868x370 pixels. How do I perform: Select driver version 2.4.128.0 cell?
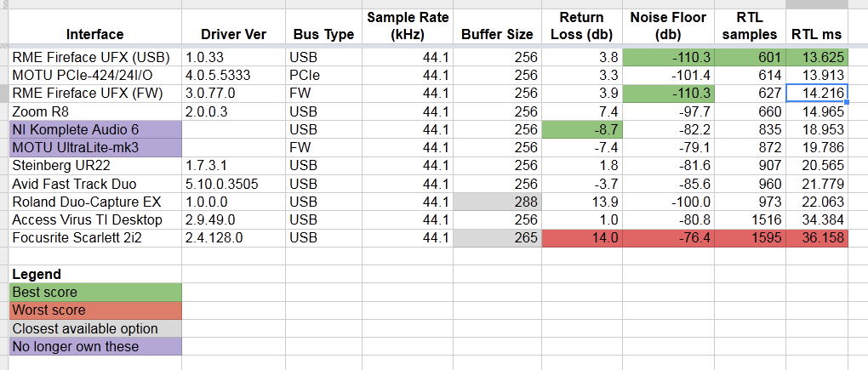234,238
